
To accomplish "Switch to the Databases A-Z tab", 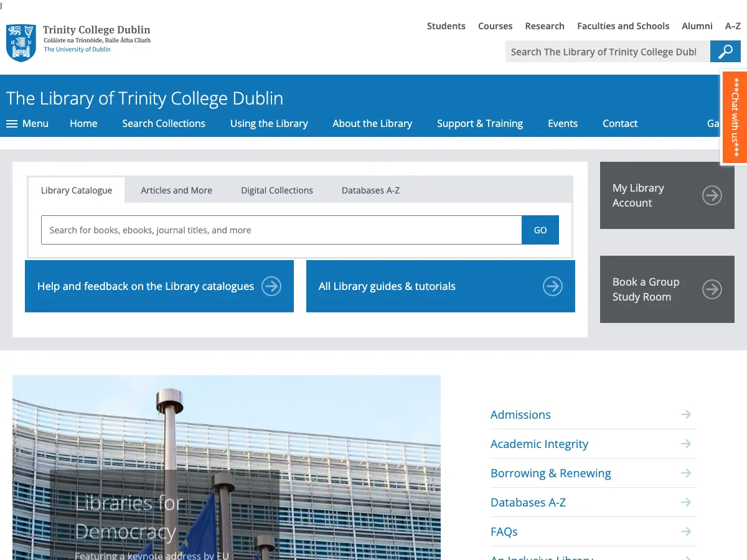I will 370,190.
